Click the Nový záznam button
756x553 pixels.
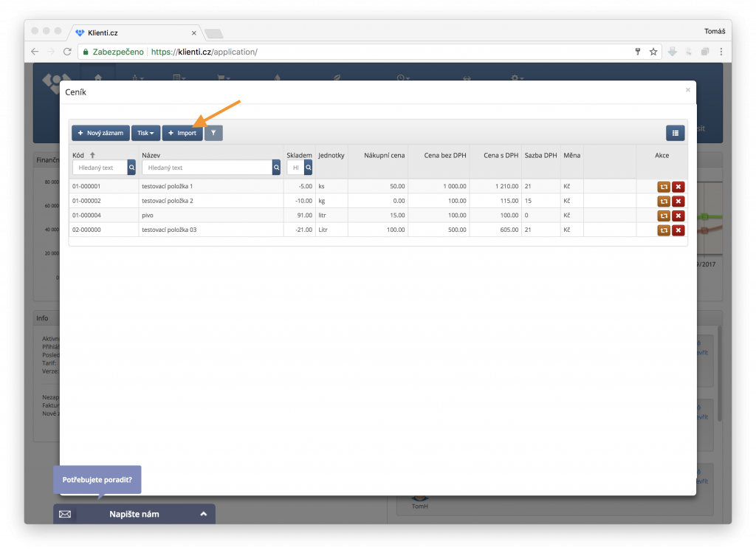(x=100, y=133)
